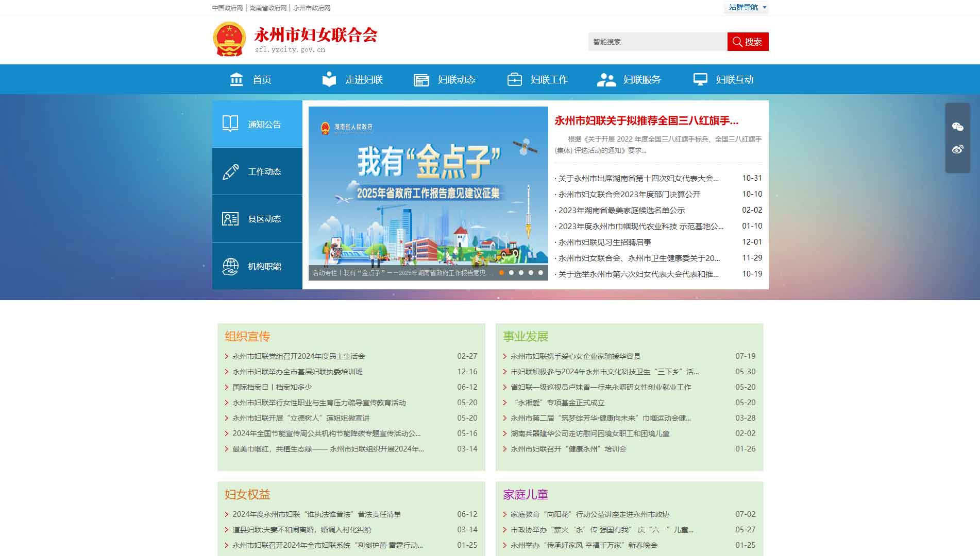Click the red 搜索 button

(x=748, y=42)
